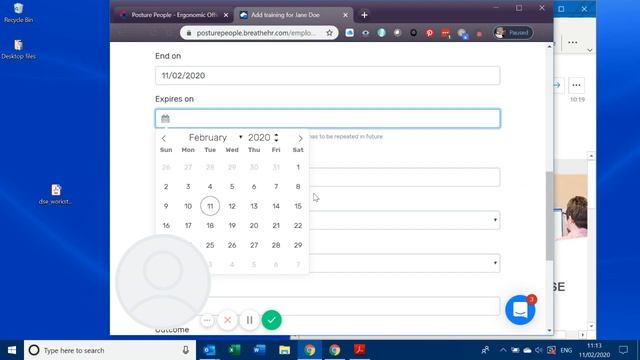The height and width of the screenshot is (360, 640).
Task: Open the second dropdown near the bottom
Action: click(x=404, y=263)
